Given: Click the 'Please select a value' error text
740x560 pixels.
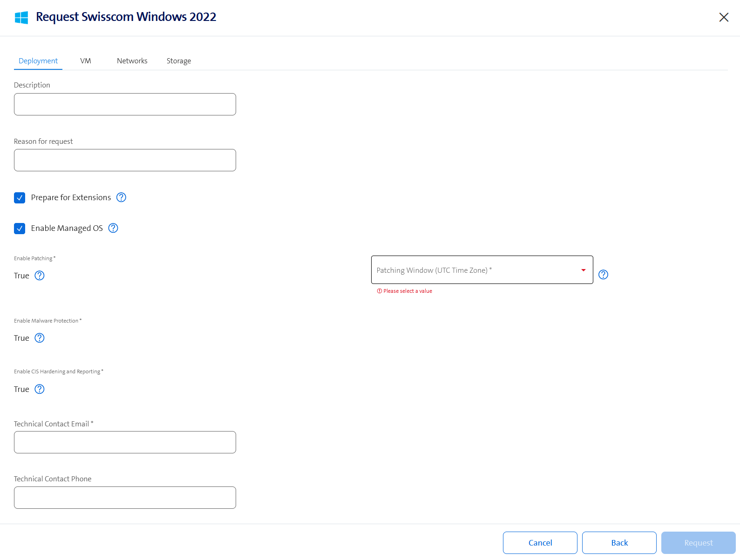Looking at the screenshot, I should pyautogui.click(x=407, y=291).
